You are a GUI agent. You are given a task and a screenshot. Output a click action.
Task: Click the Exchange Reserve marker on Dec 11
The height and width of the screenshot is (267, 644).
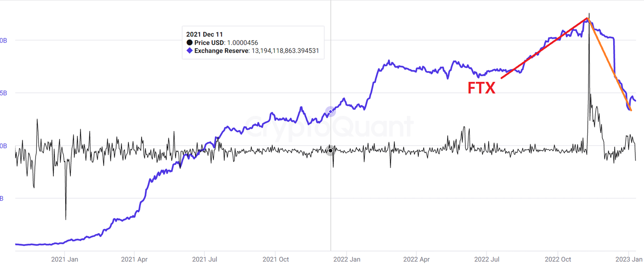pyautogui.click(x=330, y=111)
